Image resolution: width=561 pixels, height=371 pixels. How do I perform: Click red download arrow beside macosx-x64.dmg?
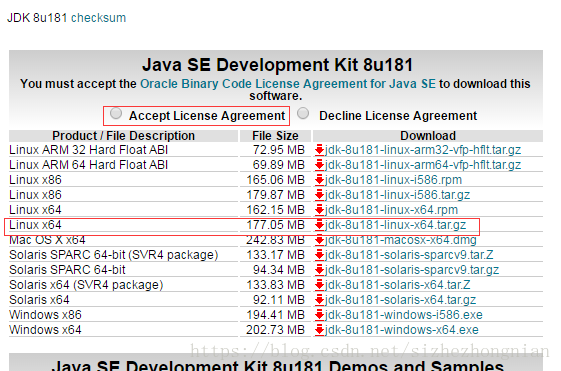tap(319, 240)
